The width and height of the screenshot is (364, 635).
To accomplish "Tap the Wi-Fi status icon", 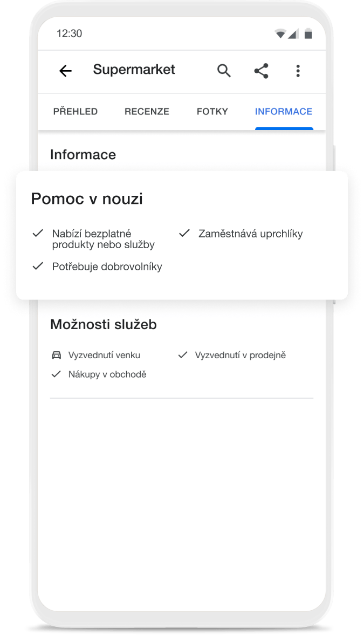I will [x=280, y=33].
